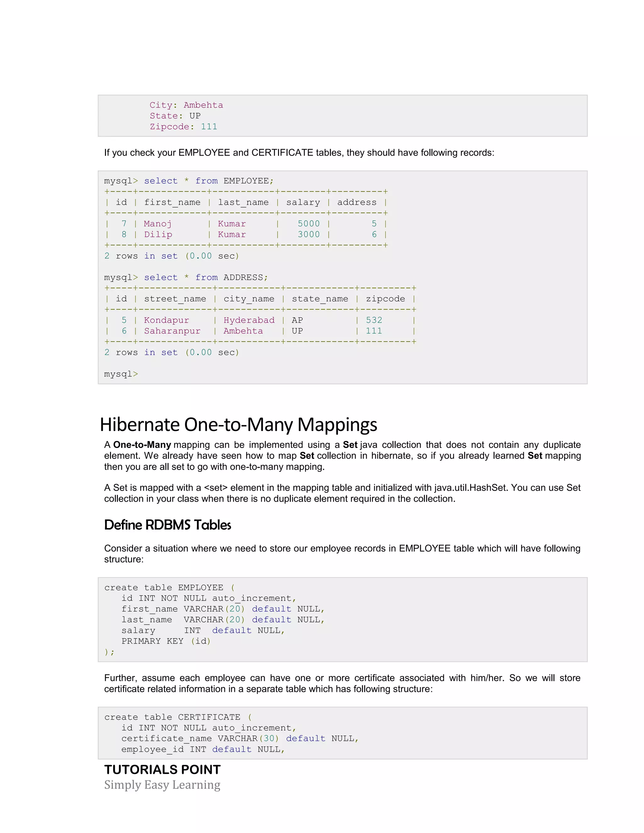Click the 'City: Ambehta' output line
This screenshot has width=644, height=833.
186,105
